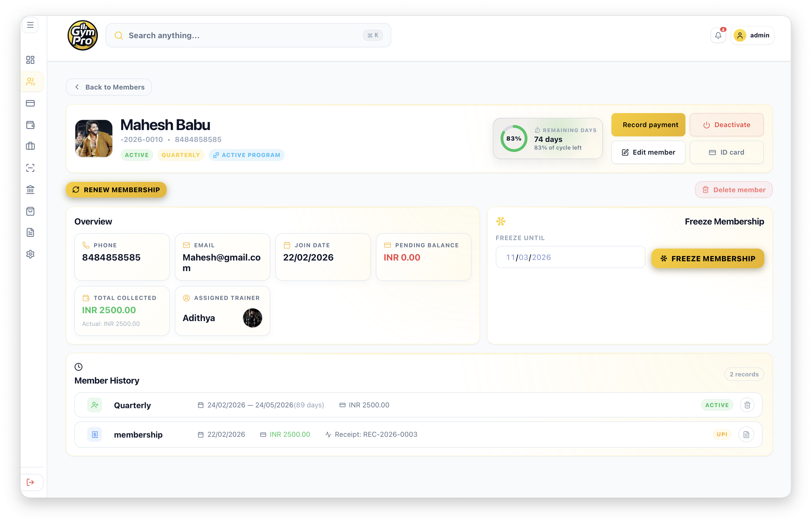This screenshot has height=523, width=812.
Task: Select the ACTIVE PROGRAM badge
Action: [246, 155]
